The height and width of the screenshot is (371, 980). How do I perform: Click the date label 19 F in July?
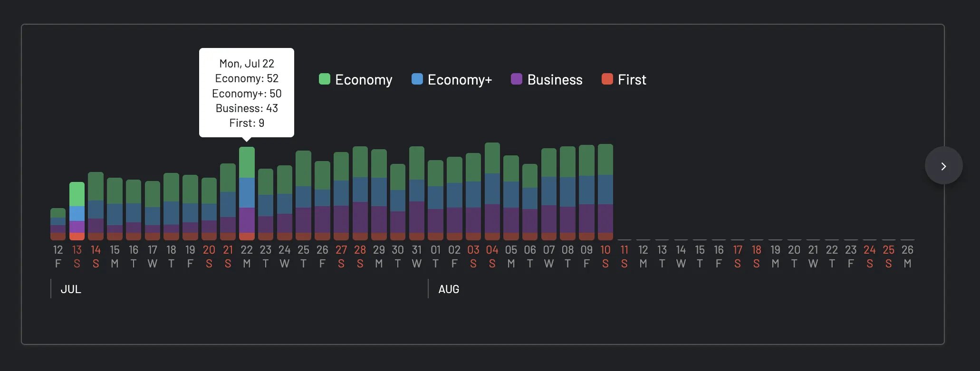(x=190, y=257)
